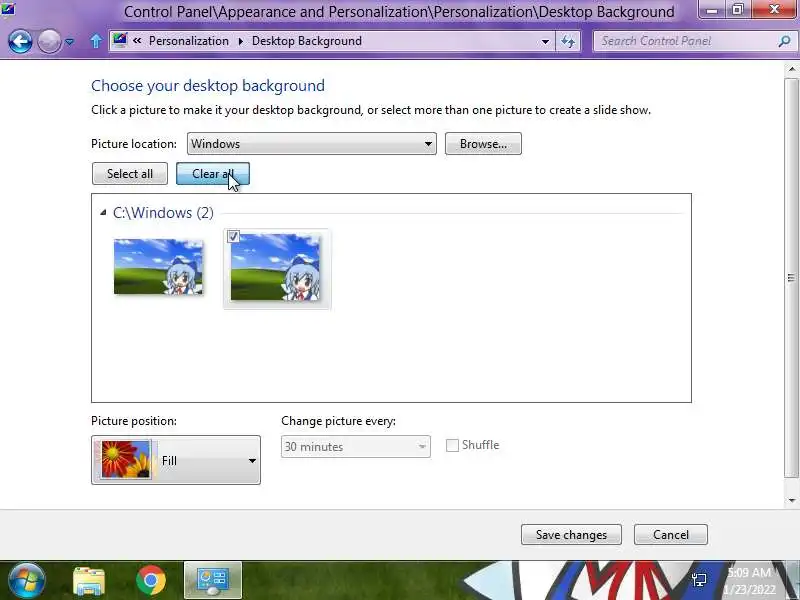Screen dimensions: 800x600
Task: Click the Choose your desktop background heading
Action: 208,86
